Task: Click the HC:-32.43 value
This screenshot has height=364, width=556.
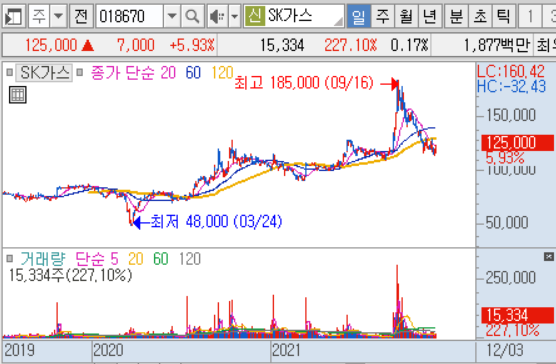Action: tap(511, 86)
